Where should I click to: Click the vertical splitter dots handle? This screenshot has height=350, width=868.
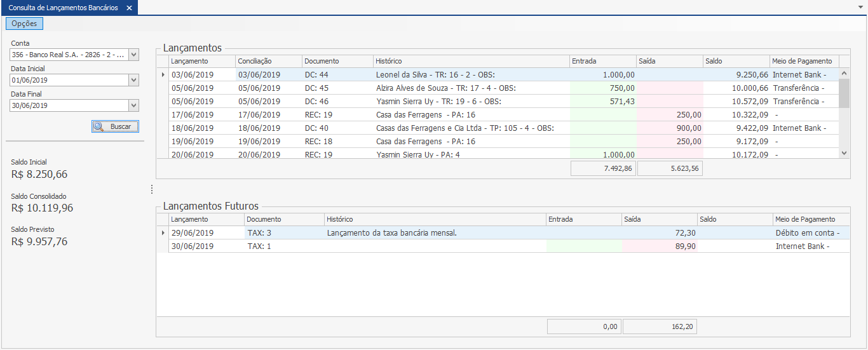click(151, 189)
